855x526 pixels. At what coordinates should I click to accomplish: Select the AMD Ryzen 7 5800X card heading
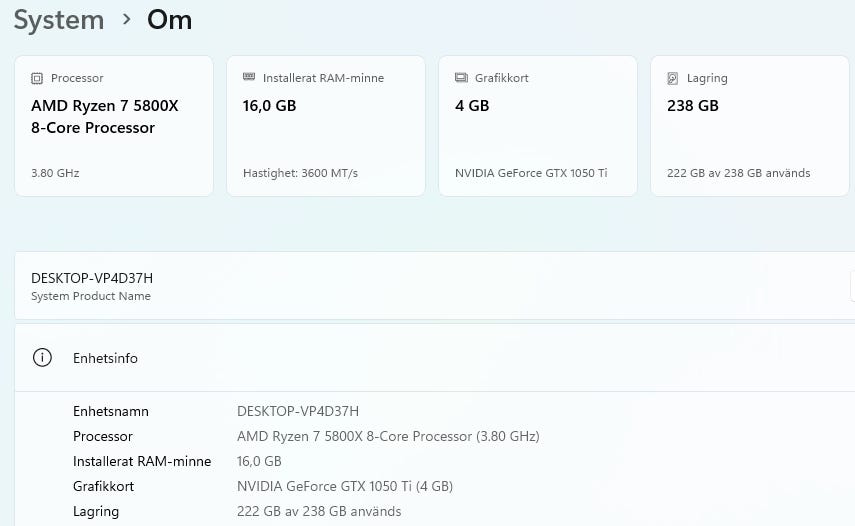tap(105, 116)
